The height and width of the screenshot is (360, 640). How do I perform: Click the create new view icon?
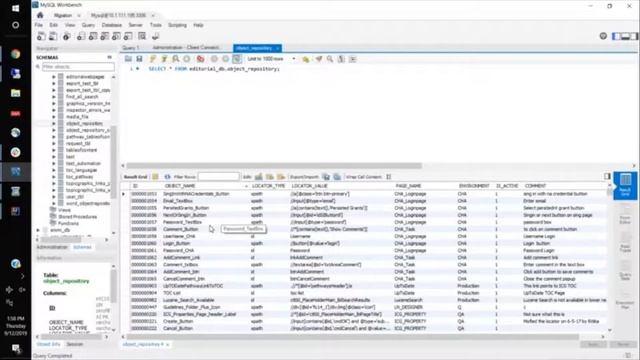click(x=104, y=36)
